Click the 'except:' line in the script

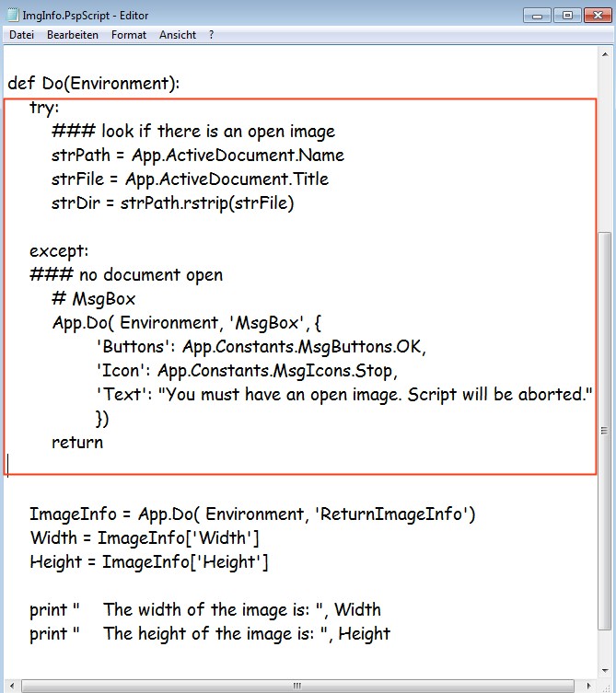coord(53,251)
